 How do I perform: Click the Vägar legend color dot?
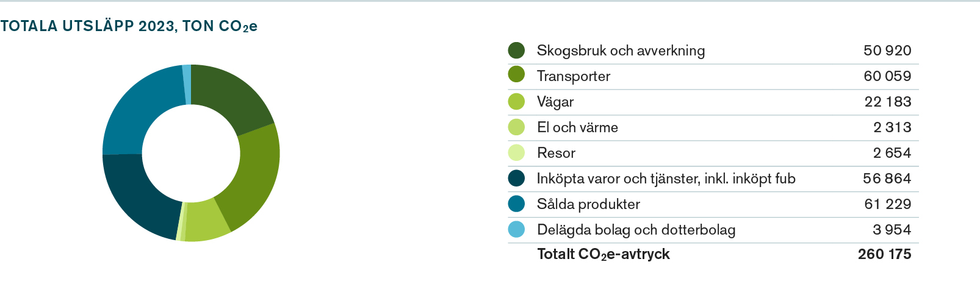[x=516, y=101]
